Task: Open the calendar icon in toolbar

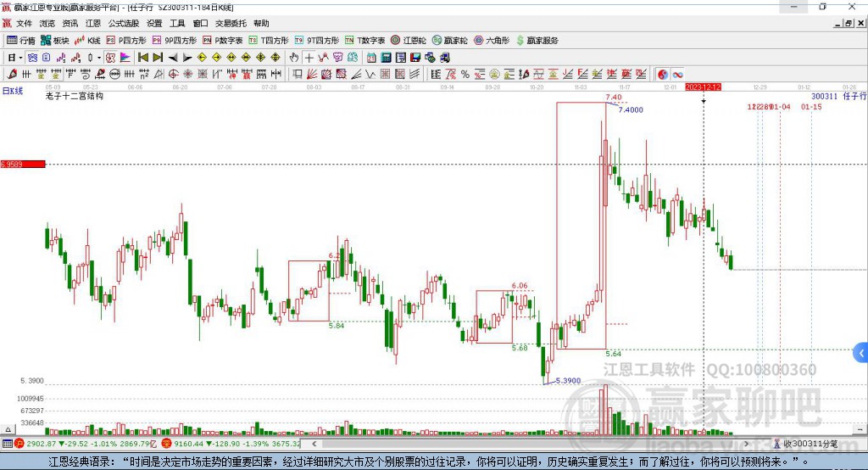Action: click(371, 58)
